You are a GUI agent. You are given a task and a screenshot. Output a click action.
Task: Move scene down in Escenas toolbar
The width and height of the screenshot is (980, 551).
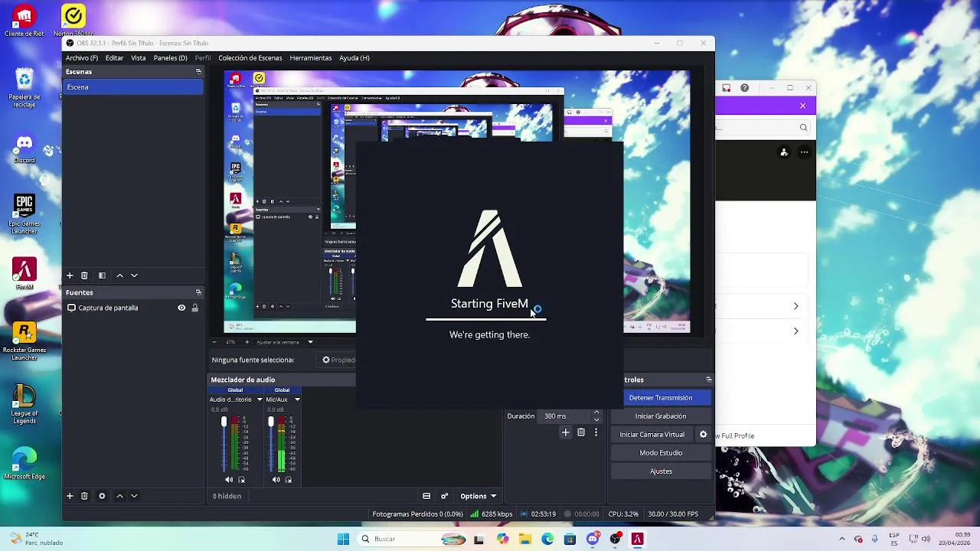click(x=134, y=275)
